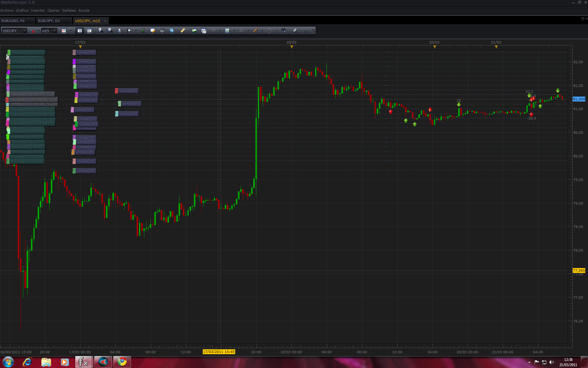Viewport: 588px width, 368px height.
Task: Switch to the EUR/USD, H1 tab
Action: [x=13, y=21]
